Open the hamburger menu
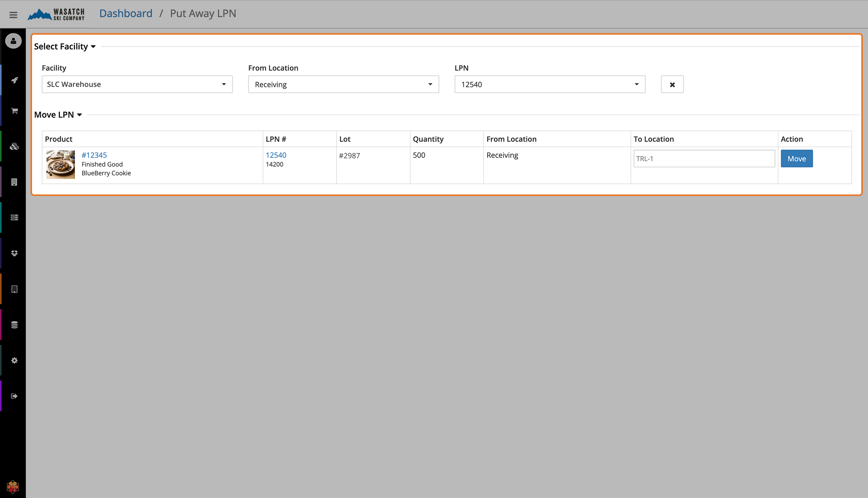 click(x=13, y=15)
